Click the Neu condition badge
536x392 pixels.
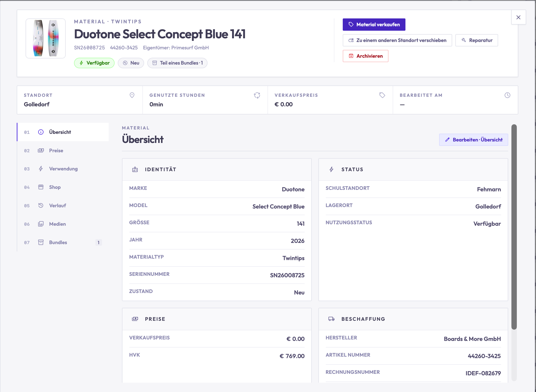tap(131, 63)
